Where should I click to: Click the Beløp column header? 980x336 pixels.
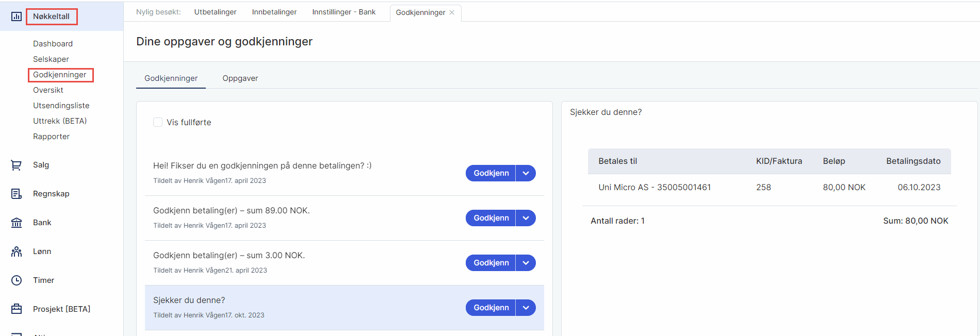coord(834,161)
